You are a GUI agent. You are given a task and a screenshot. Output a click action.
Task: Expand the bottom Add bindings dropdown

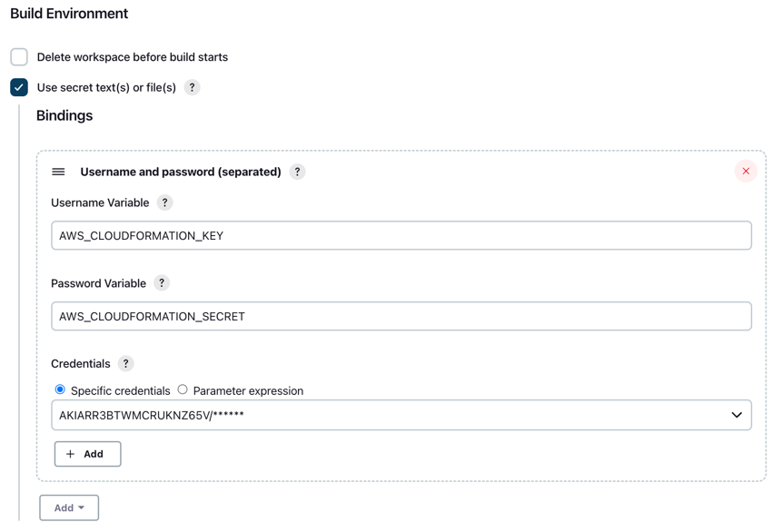(x=69, y=507)
